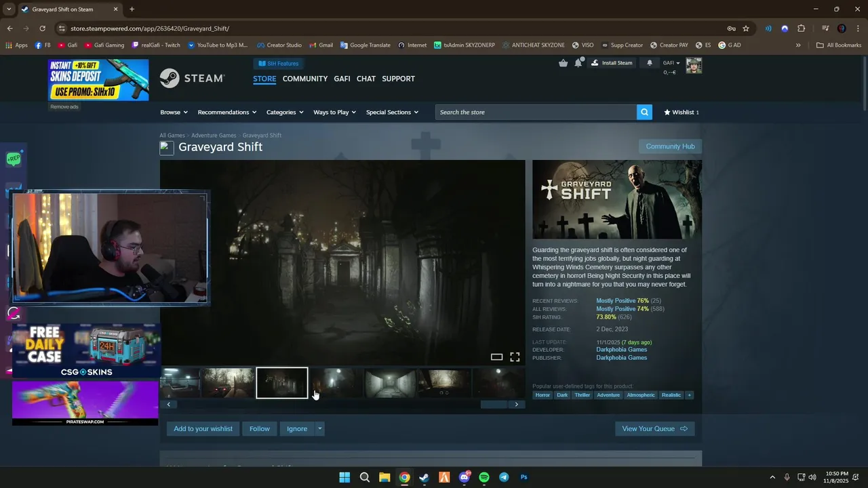The width and height of the screenshot is (868, 488).
Task: Open Telegram from the taskbar
Action: click(x=504, y=477)
